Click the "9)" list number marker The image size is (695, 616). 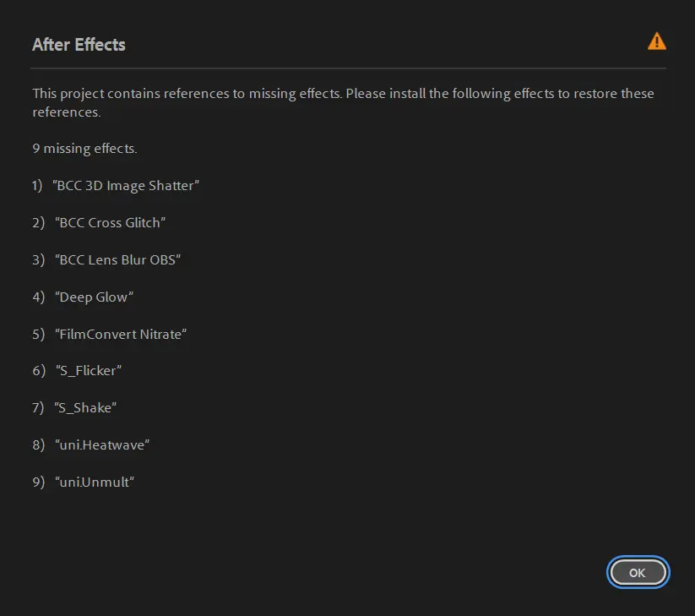coord(38,482)
